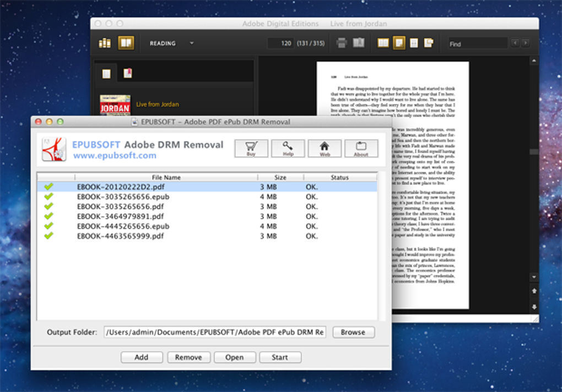The height and width of the screenshot is (392, 562).
Task: Click the print icon in Digital Editions toolbar
Action: point(342,43)
